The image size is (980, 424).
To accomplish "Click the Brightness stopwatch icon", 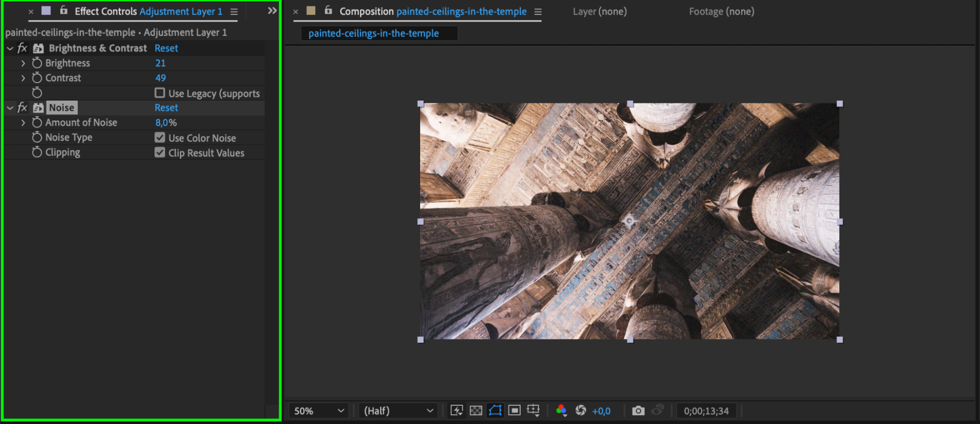I will 37,63.
